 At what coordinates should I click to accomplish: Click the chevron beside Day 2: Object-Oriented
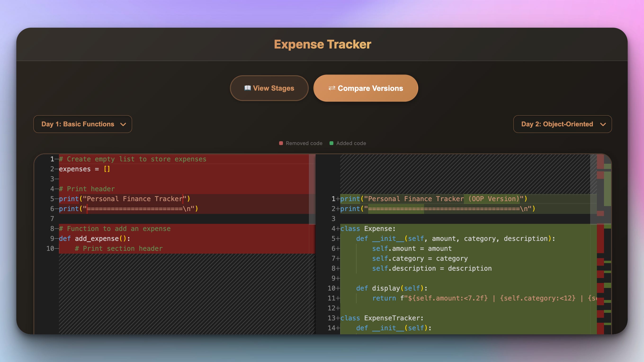point(603,124)
